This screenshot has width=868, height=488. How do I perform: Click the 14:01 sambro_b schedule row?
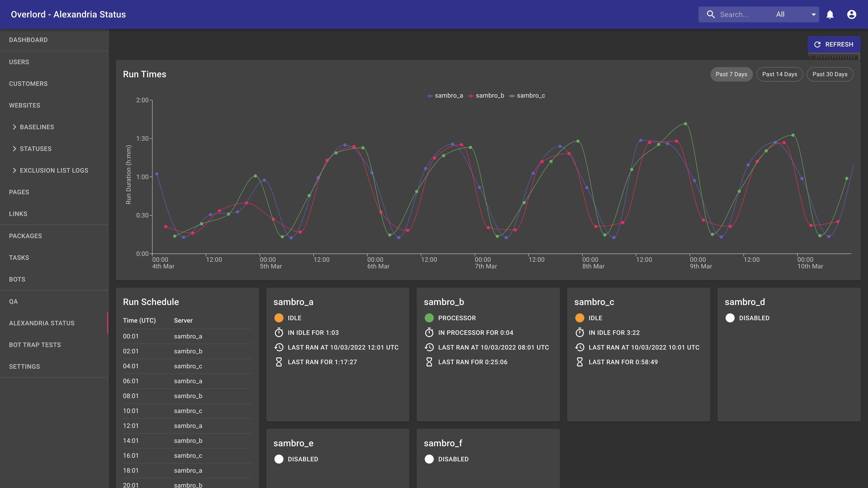187,441
